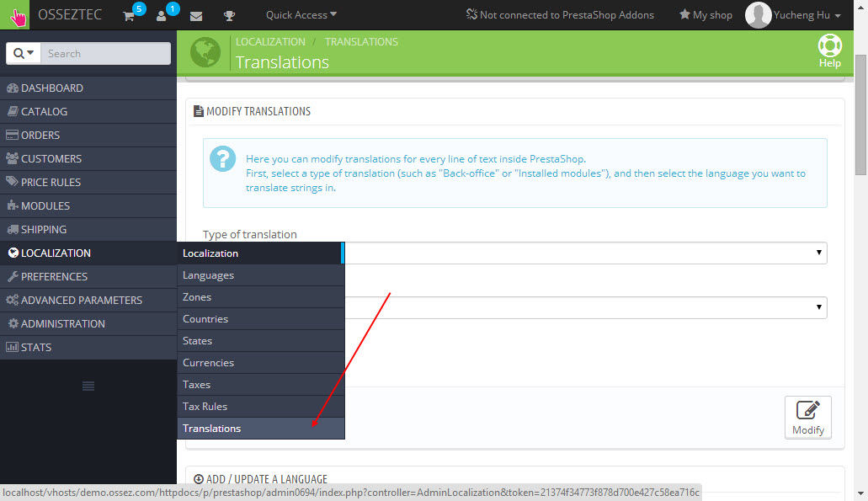Choose Currencies from the Localization submenu

click(x=208, y=362)
